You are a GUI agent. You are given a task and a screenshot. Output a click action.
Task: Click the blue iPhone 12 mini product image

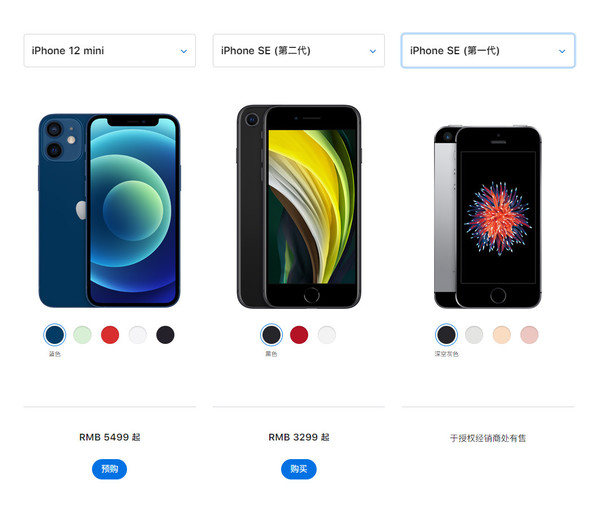click(x=109, y=211)
